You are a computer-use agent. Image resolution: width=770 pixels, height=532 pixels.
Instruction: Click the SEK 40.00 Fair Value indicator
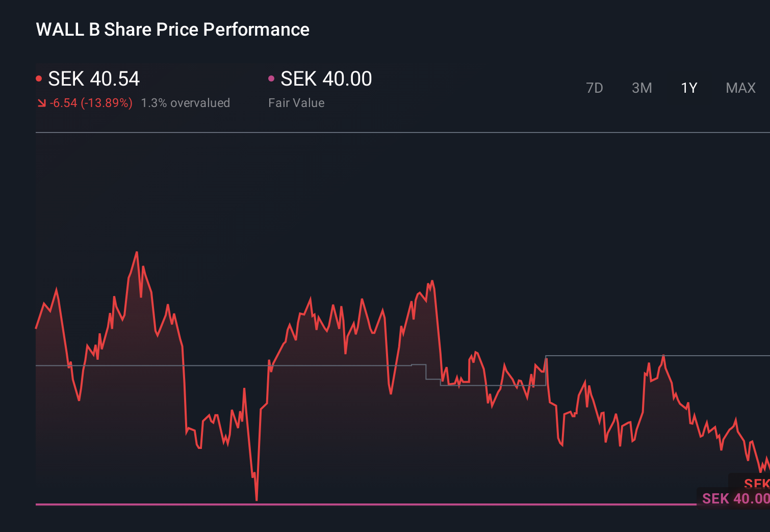[326, 79]
